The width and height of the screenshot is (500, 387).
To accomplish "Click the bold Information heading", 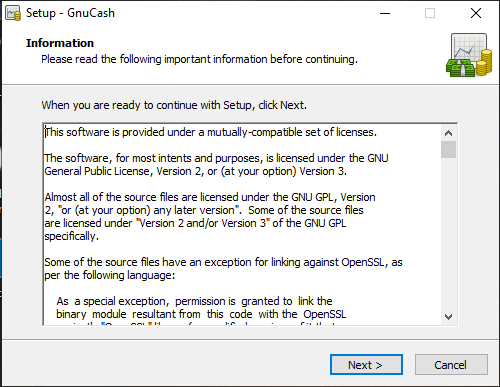I will [x=60, y=43].
